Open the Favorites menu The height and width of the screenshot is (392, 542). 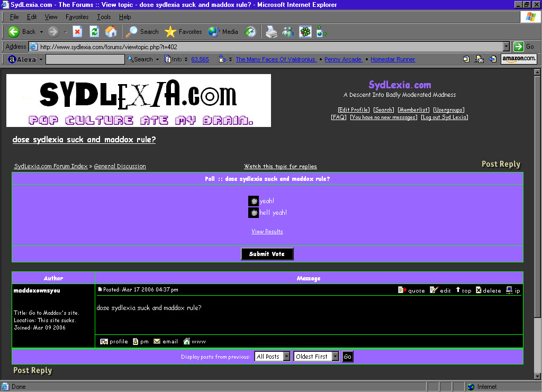(x=77, y=17)
